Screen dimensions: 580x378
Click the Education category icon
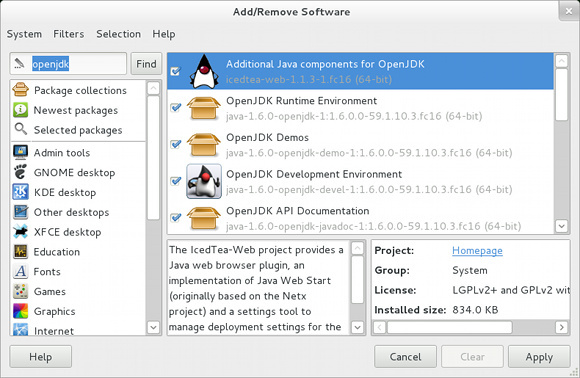[x=20, y=252]
